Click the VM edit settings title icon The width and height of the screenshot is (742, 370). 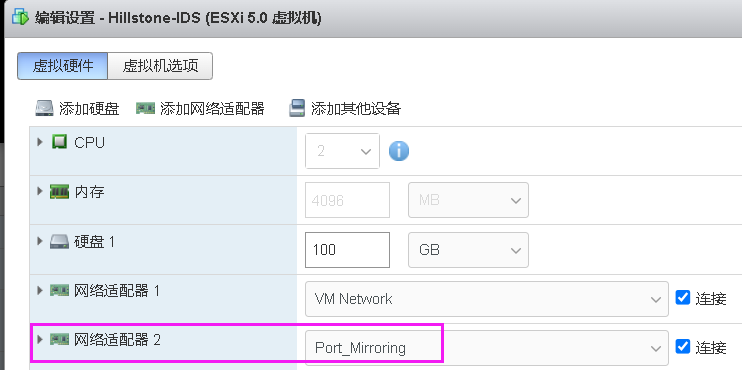(20, 18)
